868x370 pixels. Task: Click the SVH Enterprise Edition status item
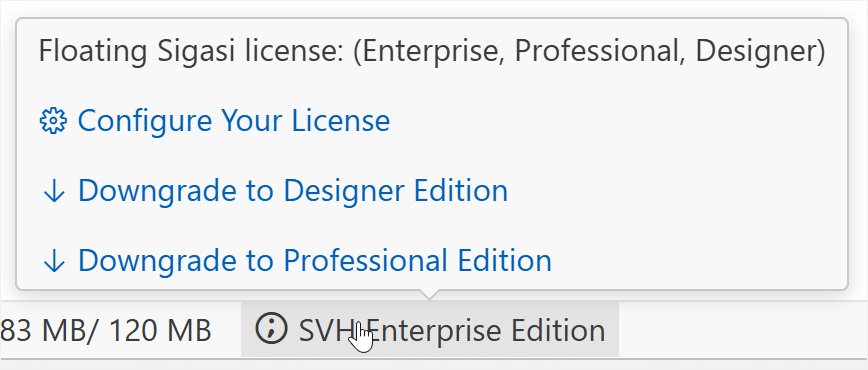430,329
